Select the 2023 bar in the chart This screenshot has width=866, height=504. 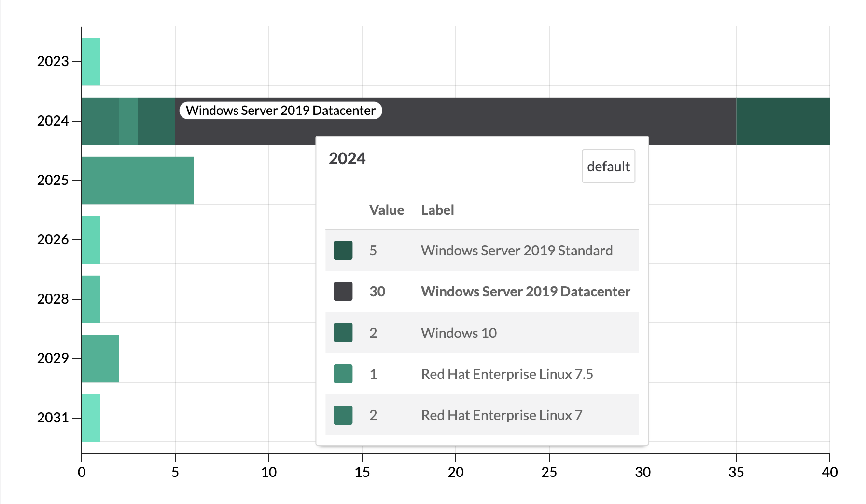tap(91, 62)
